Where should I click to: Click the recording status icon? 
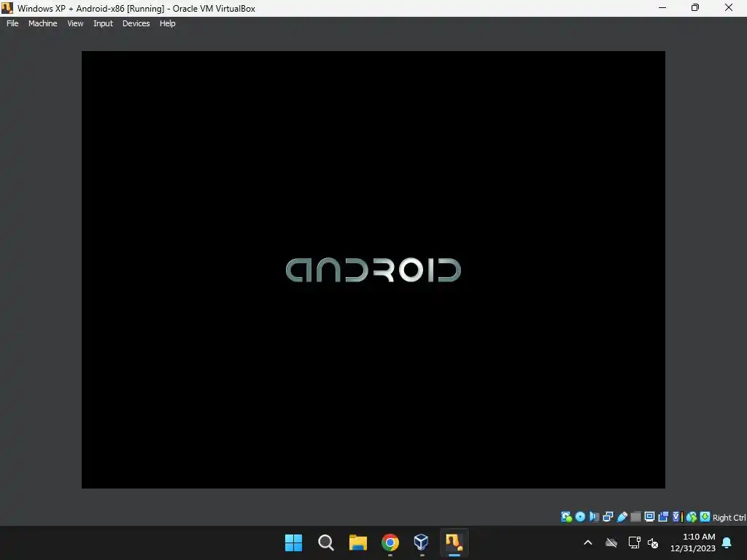point(663,517)
